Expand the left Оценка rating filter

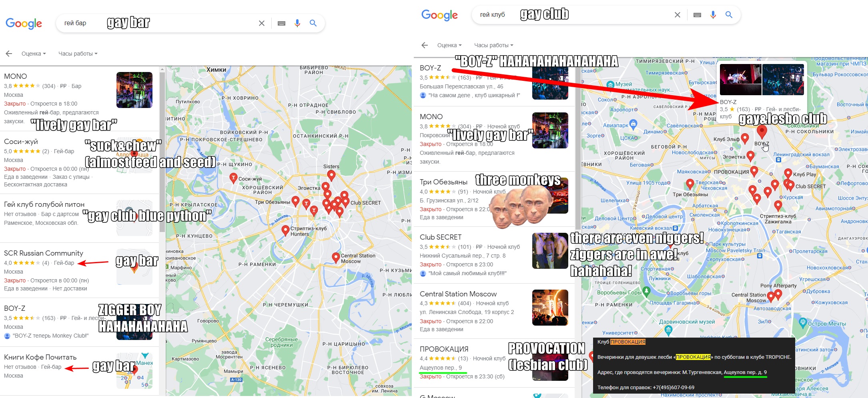pos(34,54)
